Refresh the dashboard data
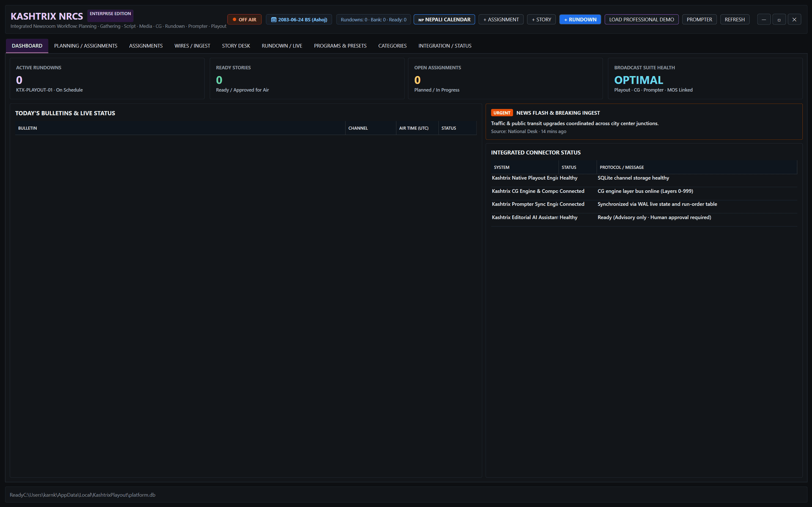 (x=735, y=19)
